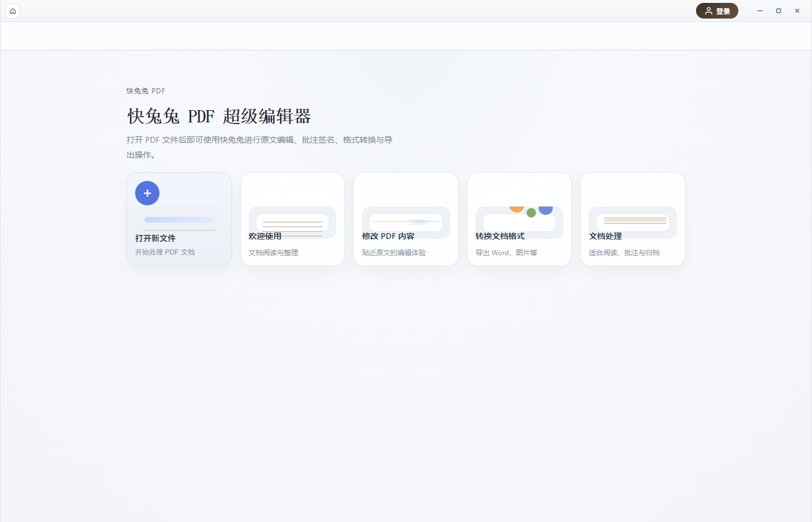Open the 转换文档格式 card

pos(519,219)
